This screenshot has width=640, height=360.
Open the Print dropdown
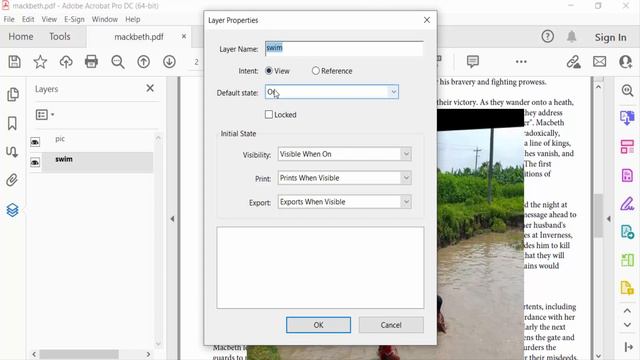point(344,178)
